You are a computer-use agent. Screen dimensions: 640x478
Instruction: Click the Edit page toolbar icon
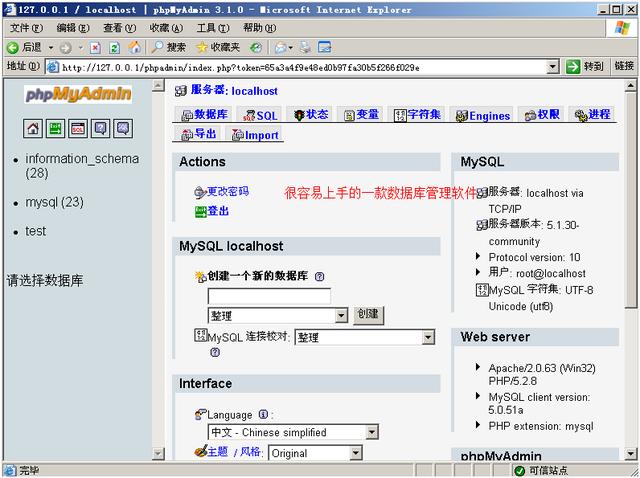click(325, 48)
